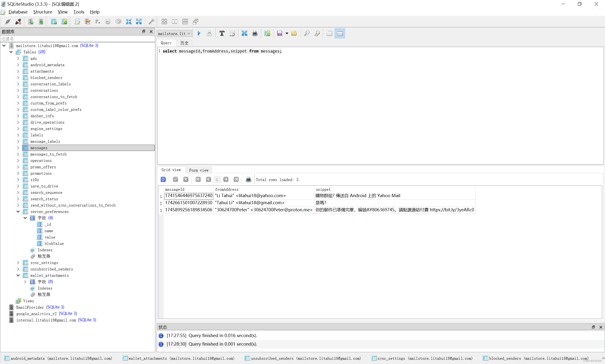Open configuration dialog via wrench icon

[x=151, y=22]
